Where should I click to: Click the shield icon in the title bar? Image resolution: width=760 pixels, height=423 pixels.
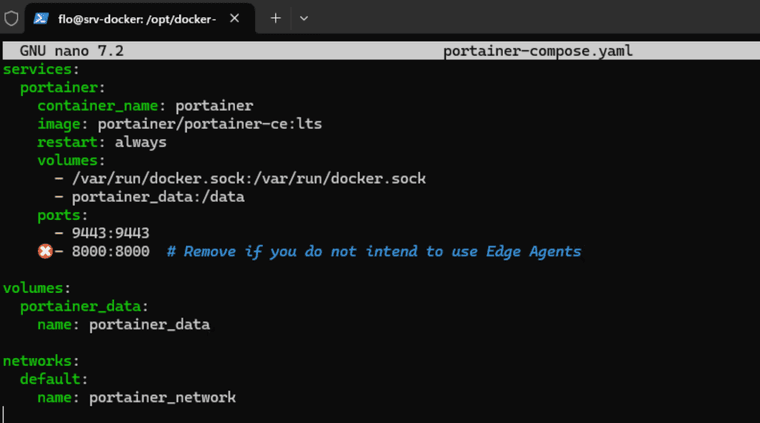[x=12, y=18]
